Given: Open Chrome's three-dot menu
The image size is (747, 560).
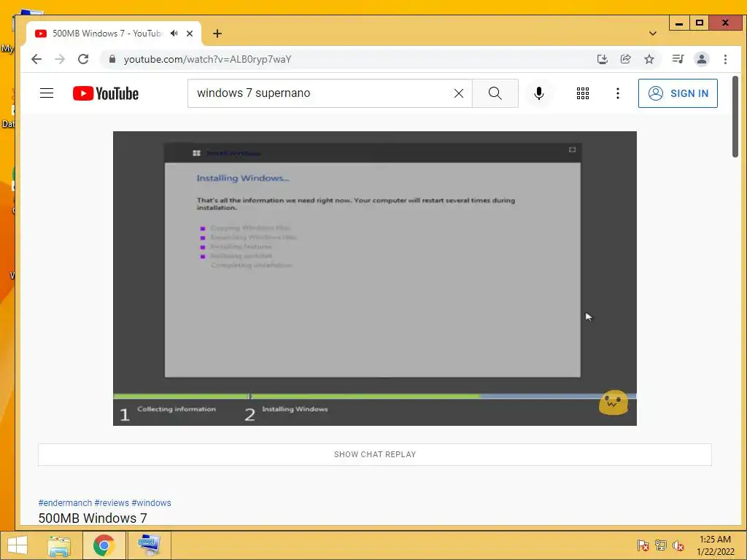Looking at the screenshot, I should coord(725,59).
